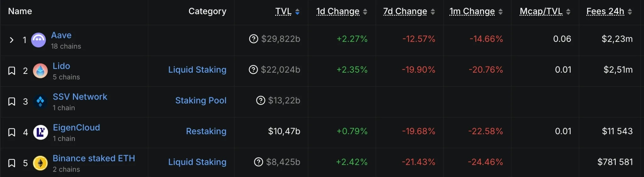Expand the Aave row chevron

coord(12,40)
